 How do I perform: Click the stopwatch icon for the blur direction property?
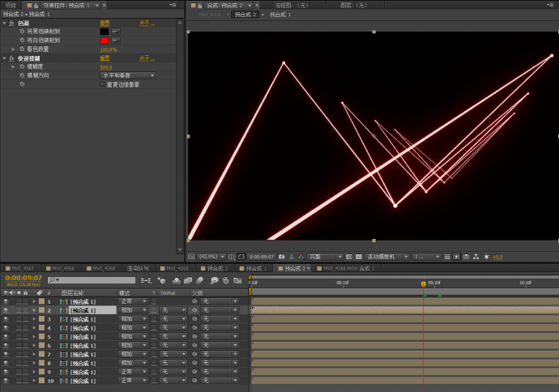[22, 75]
